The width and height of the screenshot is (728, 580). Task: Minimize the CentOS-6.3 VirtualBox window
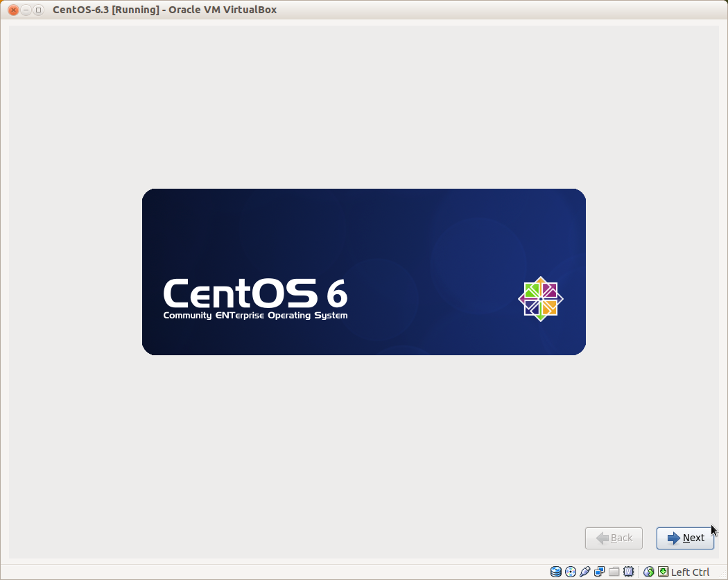[x=26, y=10]
